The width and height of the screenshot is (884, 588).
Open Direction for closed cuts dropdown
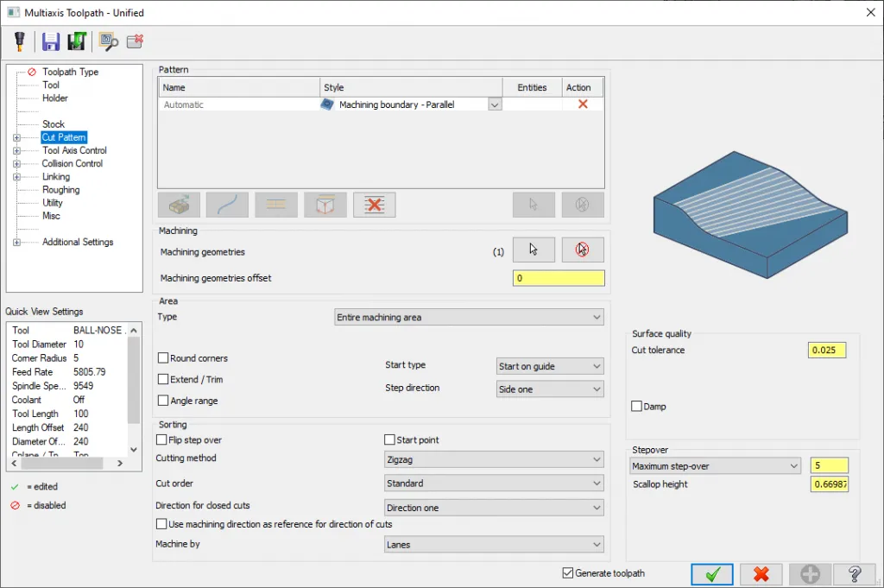click(x=494, y=508)
